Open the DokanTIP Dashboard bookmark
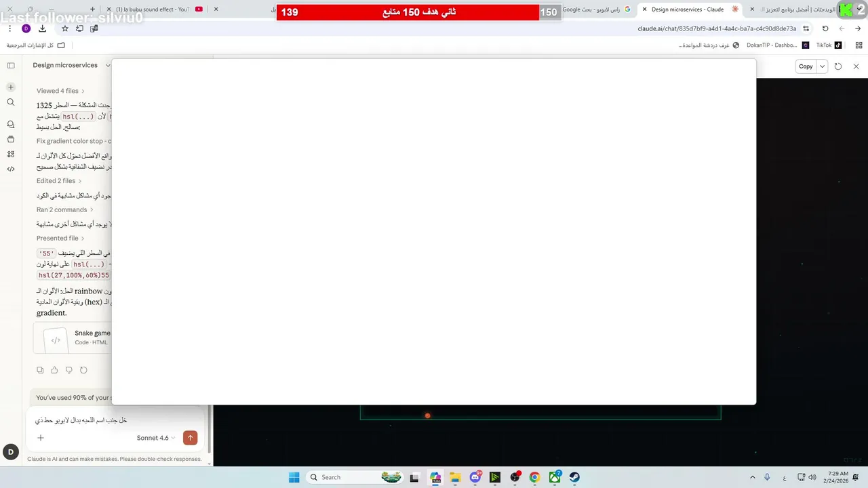This screenshot has width=868, height=488. pyautogui.click(x=777, y=45)
